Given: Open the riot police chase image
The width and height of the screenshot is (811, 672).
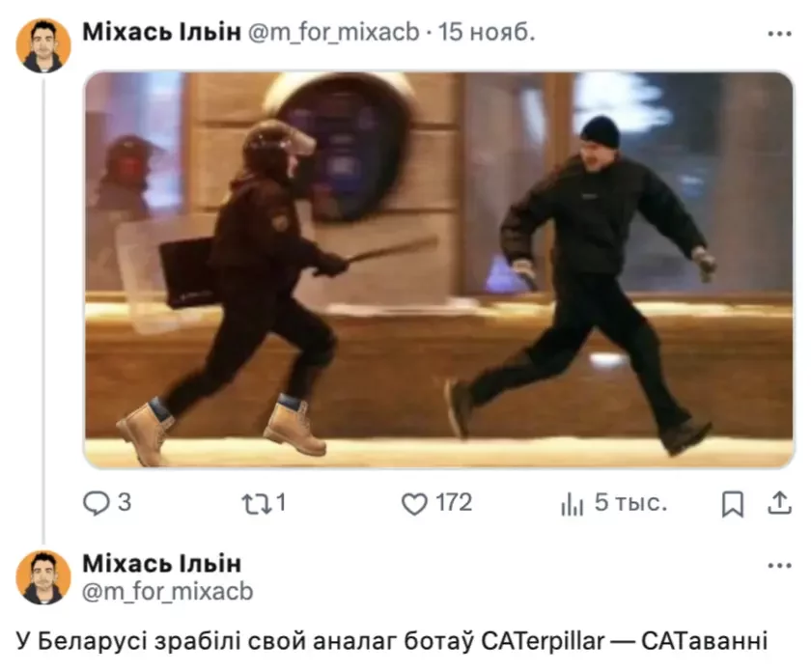Looking at the screenshot, I should [x=438, y=269].
